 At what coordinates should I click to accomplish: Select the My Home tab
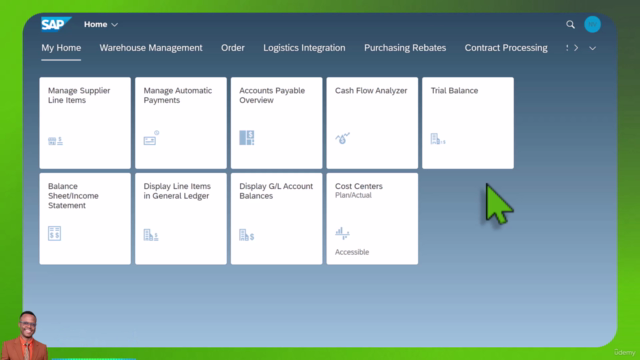tap(61, 48)
